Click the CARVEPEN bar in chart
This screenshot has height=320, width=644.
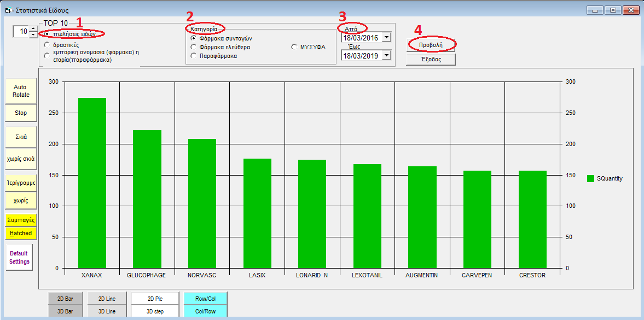pyautogui.click(x=478, y=219)
